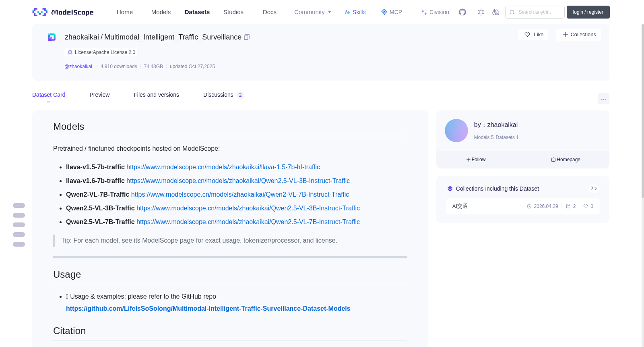
Task: Open the GitHub repo LifeIsSoSolong link
Action: 208,308
